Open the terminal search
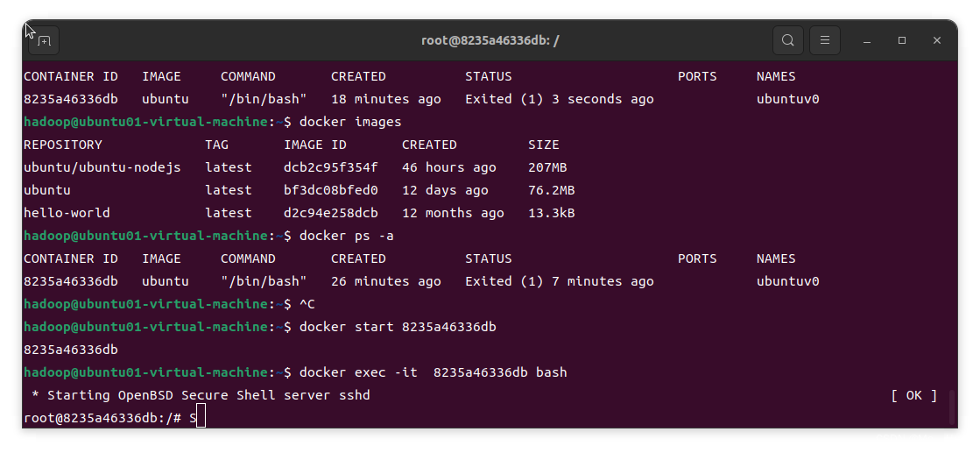The image size is (980, 453). tap(788, 40)
